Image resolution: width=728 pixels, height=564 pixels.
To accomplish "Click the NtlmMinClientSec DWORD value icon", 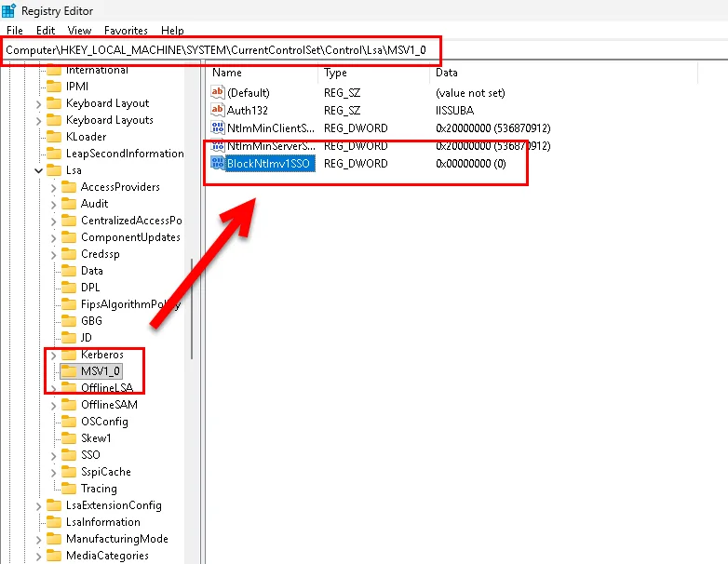I will coord(218,128).
